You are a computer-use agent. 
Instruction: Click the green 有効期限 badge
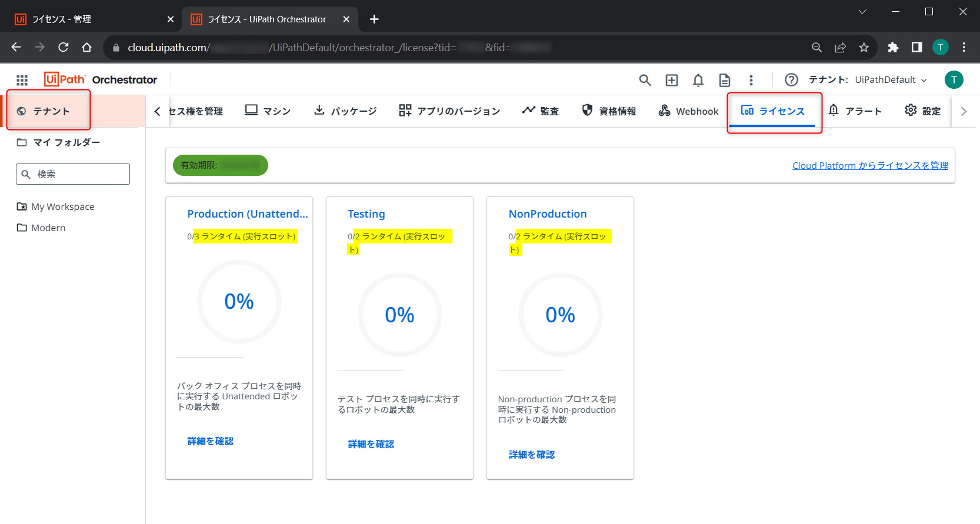click(221, 165)
